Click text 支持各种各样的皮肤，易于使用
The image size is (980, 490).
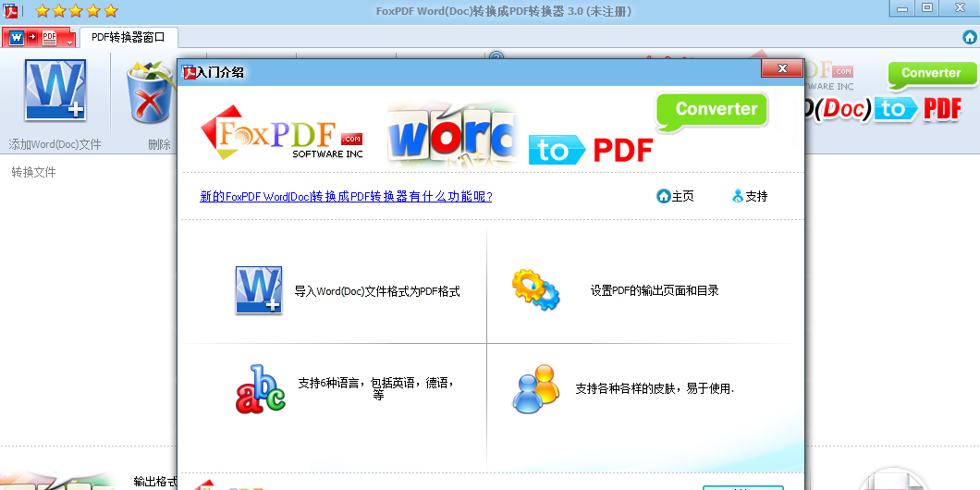tap(655, 388)
